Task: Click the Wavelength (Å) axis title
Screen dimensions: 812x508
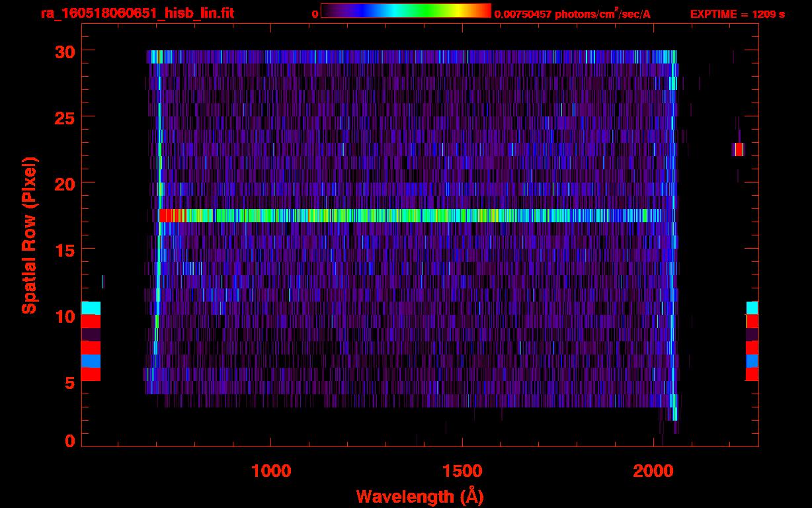Action: [x=420, y=496]
